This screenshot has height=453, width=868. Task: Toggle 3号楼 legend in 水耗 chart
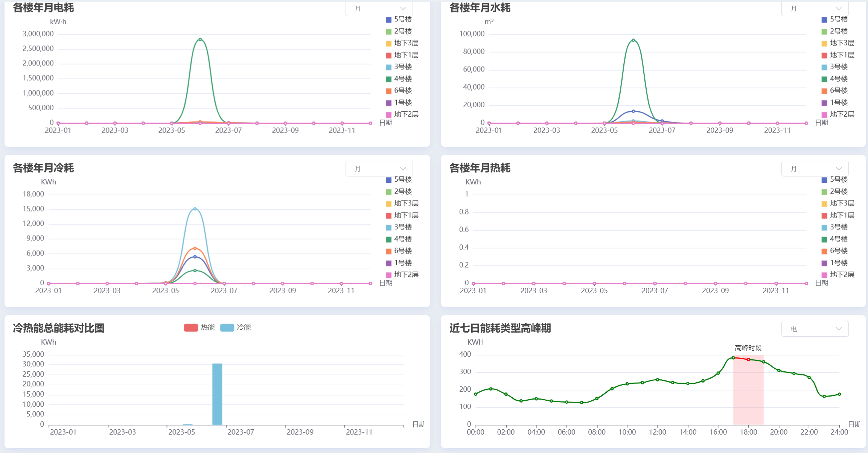(834, 67)
